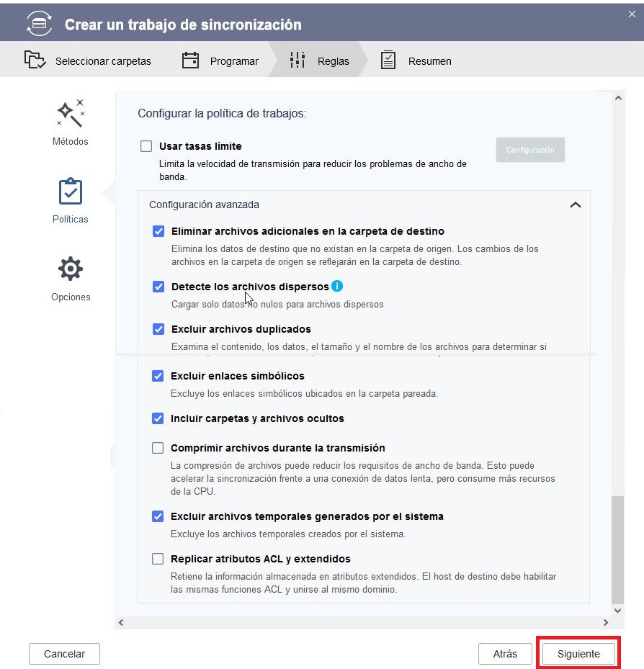The height and width of the screenshot is (669, 644).
Task: Enable the Usar tasas límite checkbox
Action: (x=146, y=146)
